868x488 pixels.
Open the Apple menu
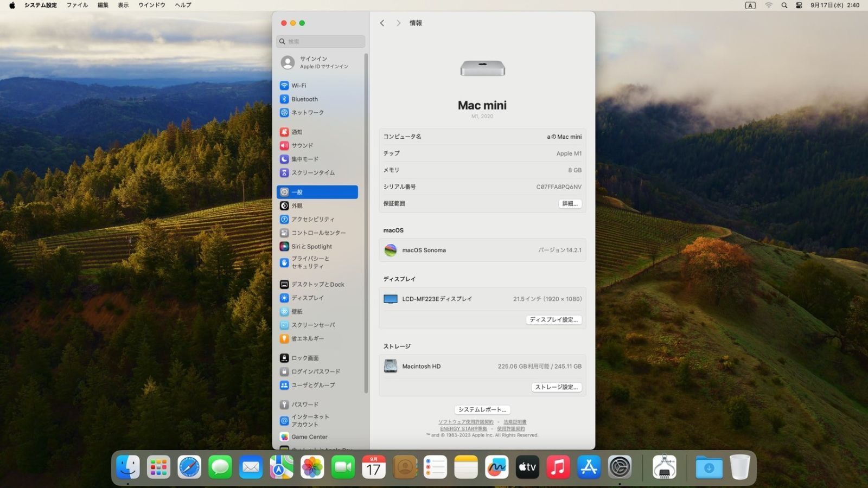pos(12,5)
